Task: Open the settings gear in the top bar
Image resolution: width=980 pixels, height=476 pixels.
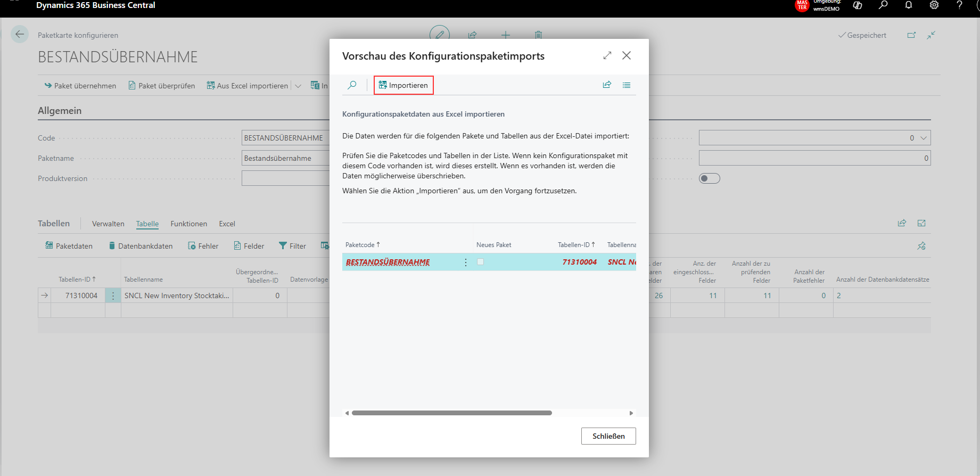Action: pyautogui.click(x=934, y=5)
